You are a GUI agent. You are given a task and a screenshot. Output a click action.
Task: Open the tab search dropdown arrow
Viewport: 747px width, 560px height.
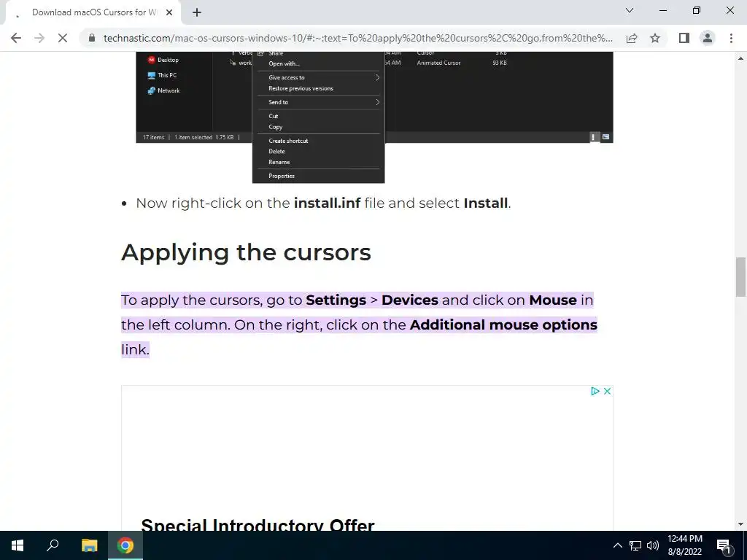click(x=630, y=10)
